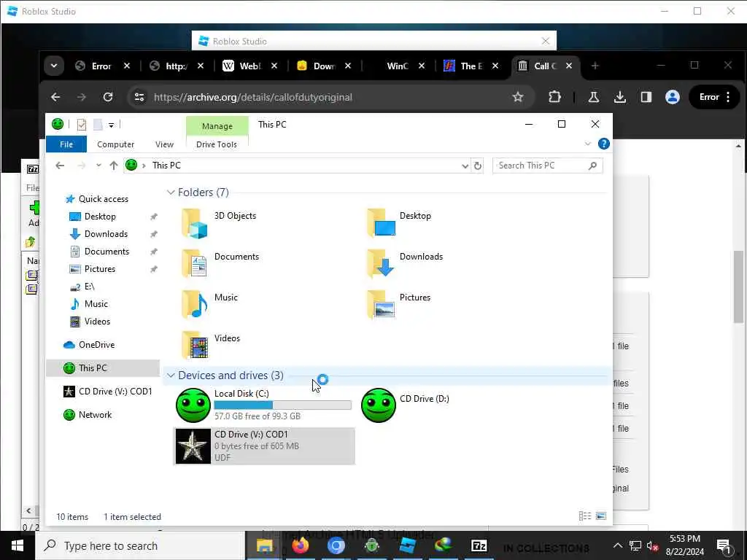Collapse the Folders (7) group
This screenshot has height=560, width=747.
(171, 192)
